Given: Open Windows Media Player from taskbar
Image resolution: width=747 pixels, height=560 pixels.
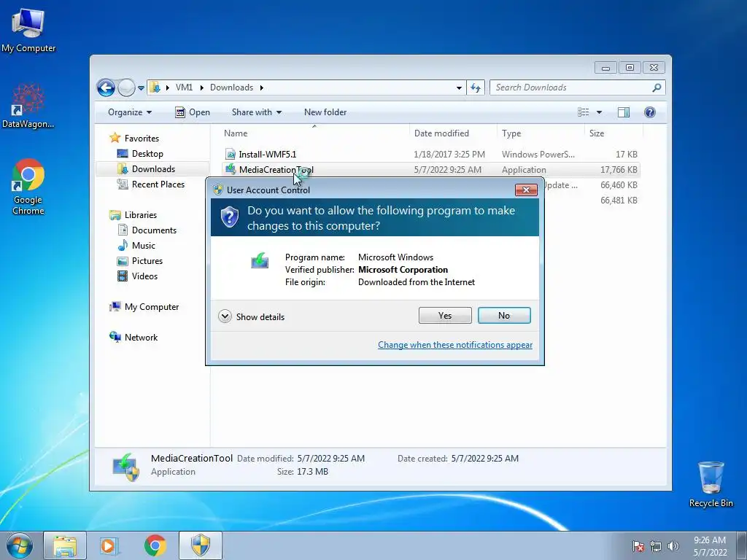Looking at the screenshot, I should click(109, 545).
